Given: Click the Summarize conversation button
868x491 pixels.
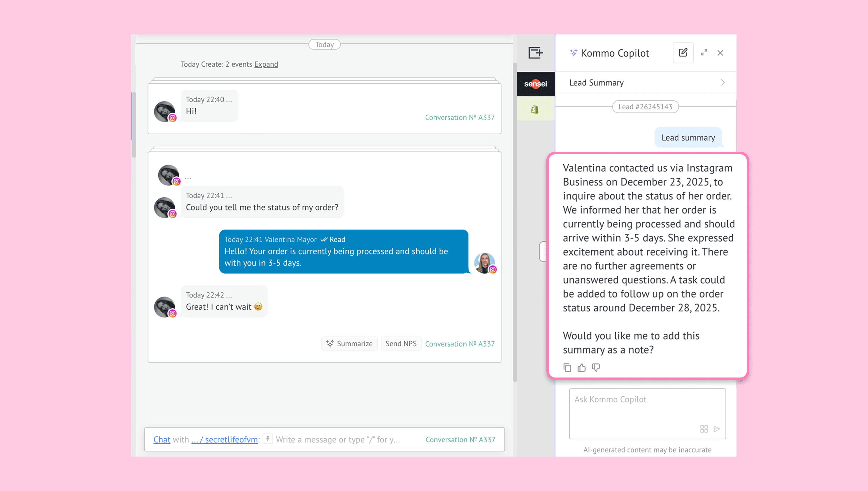Looking at the screenshot, I should click(x=349, y=344).
